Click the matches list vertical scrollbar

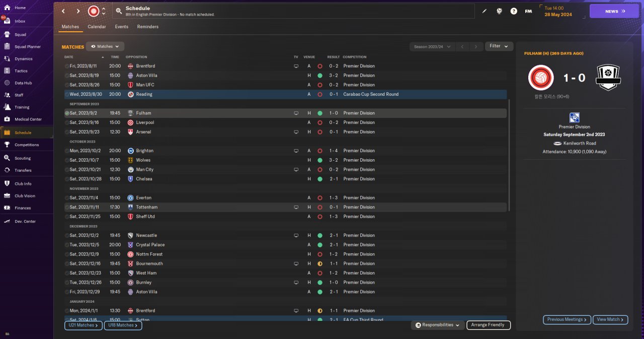click(510, 155)
